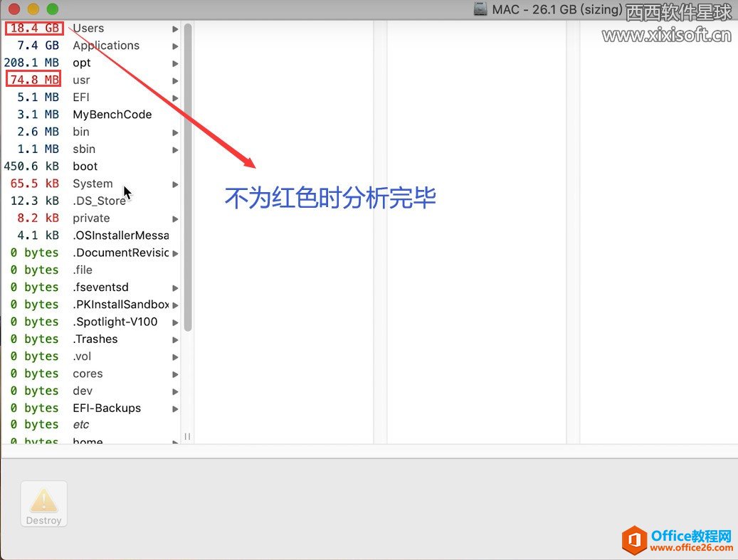
Task: Click the 450.6 kB size value
Action: coord(31,166)
